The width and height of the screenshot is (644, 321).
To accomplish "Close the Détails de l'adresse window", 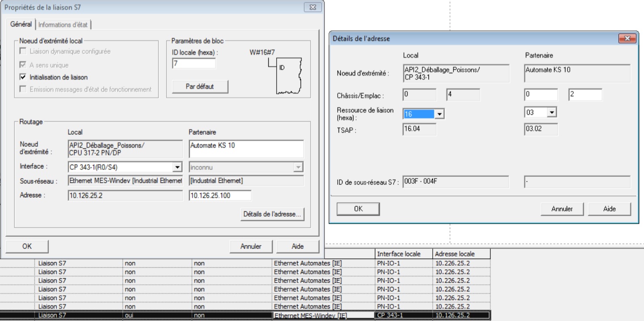I will tap(627, 38).
